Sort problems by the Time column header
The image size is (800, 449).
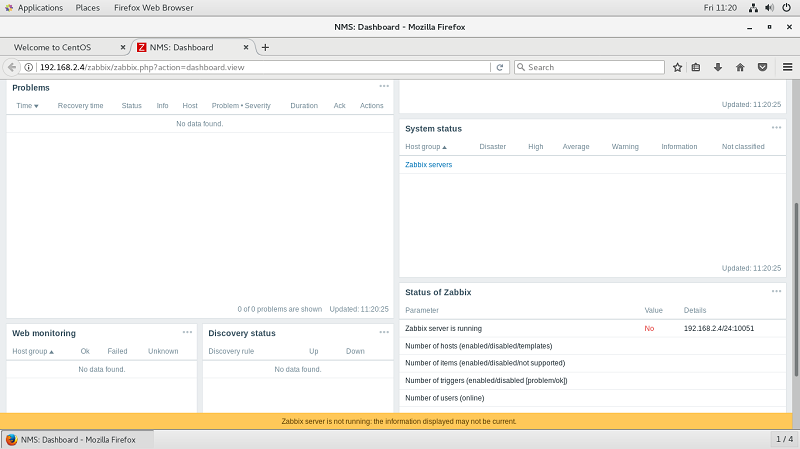pyautogui.click(x=27, y=105)
